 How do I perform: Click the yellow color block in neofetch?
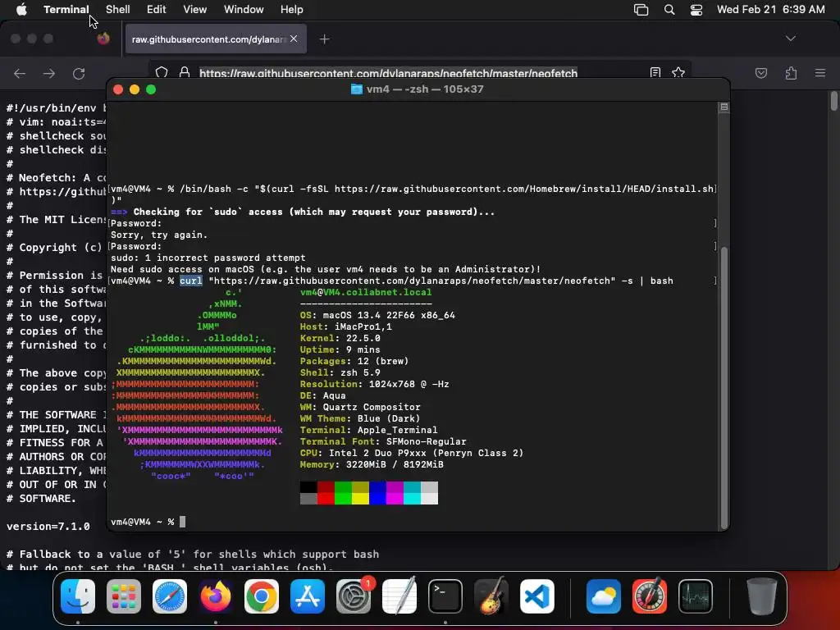coord(360,493)
